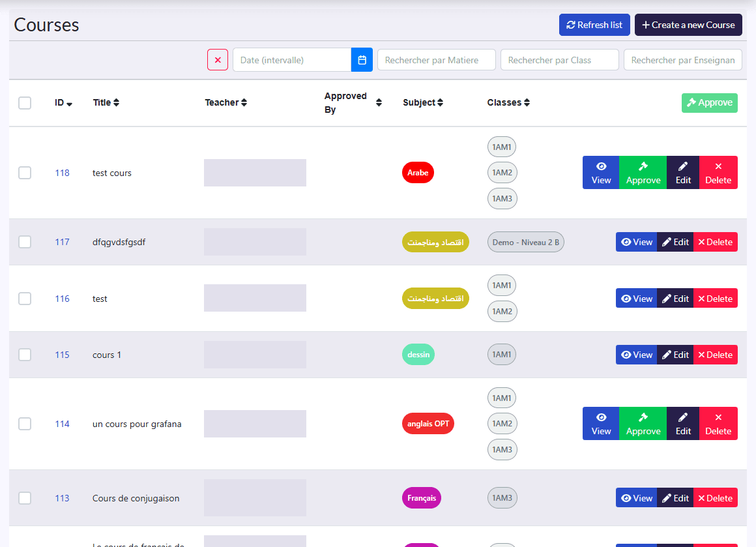The image size is (756, 547).
Task: Tick the checkbox for course 117
Action: [x=25, y=242]
